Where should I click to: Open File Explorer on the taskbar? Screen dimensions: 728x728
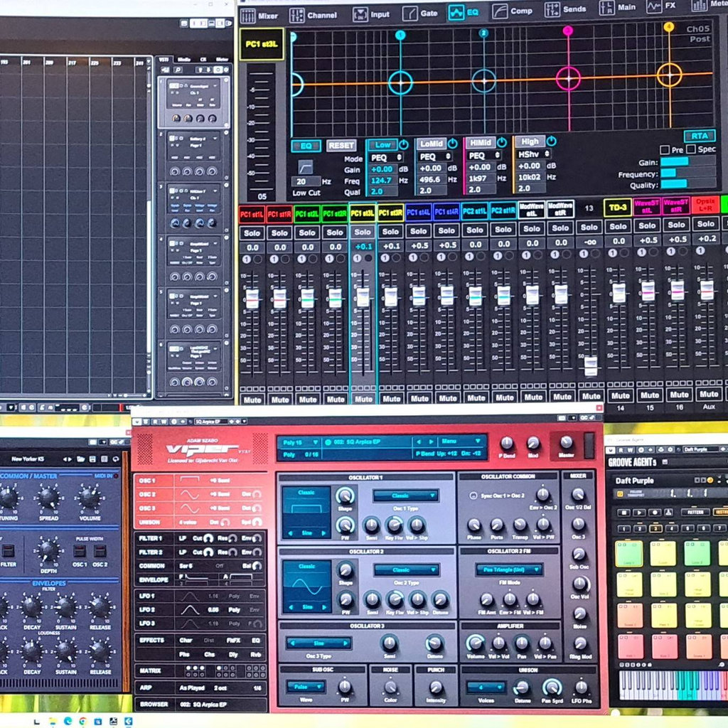(53, 721)
